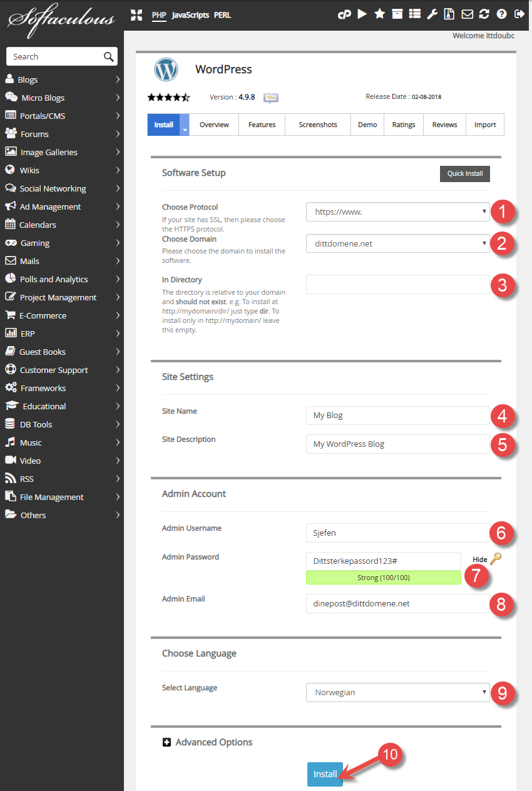Open the task list icon in the top bar

point(414,14)
